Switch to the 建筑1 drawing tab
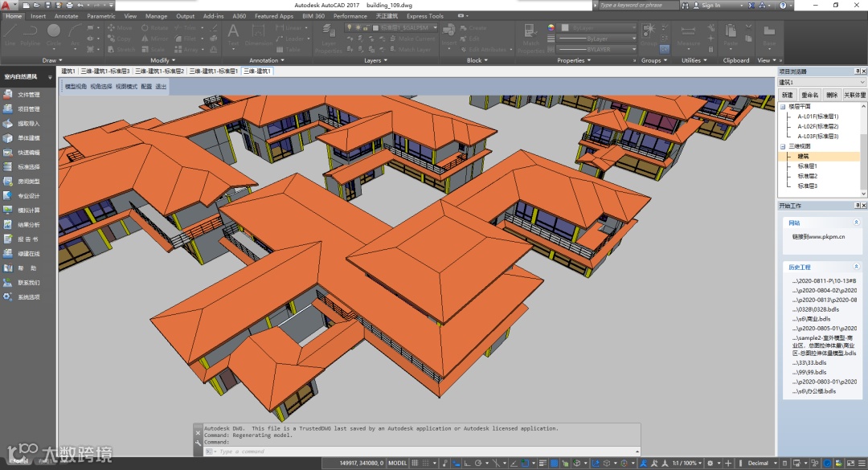Screen dimensions: 868x470 pyautogui.click(x=68, y=71)
